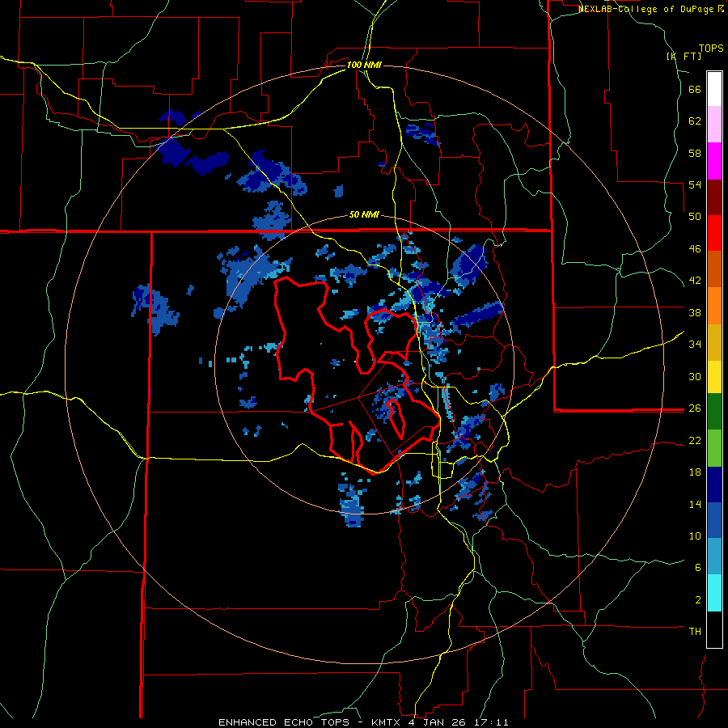Click the black TH legend swatch
The image size is (728, 728).
click(714, 629)
